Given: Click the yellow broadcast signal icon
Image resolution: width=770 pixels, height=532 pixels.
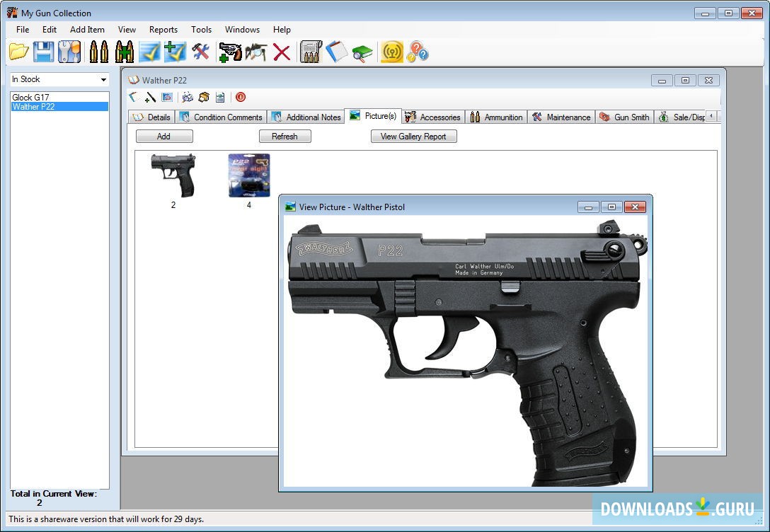Looking at the screenshot, I should (392, 52).
